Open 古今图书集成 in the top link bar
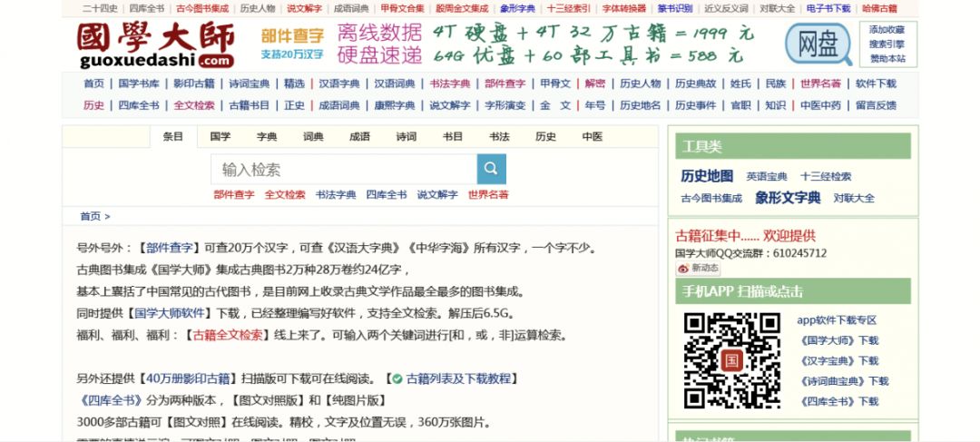The image size is (980, 442). pos(201,9)
